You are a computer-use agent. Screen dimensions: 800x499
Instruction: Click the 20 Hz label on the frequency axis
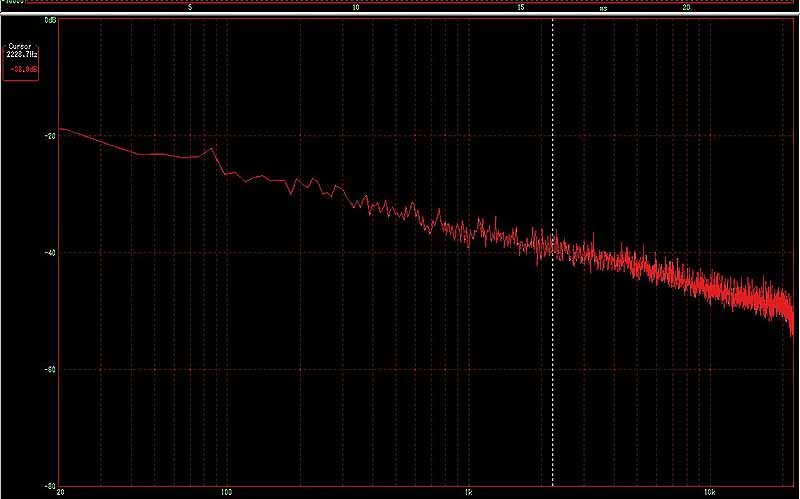[61, 492]
